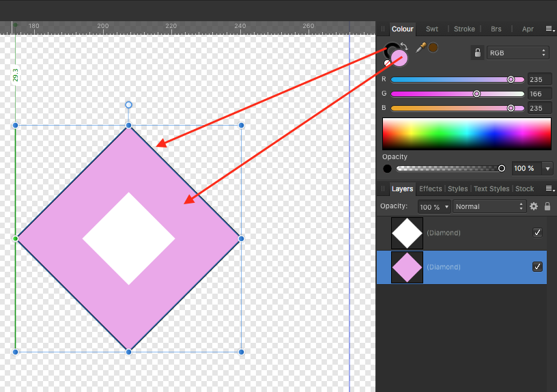Expand the layer opacity 100 % dropdown
Viewport: 557px width, 392px height.
pyautogui.click(x=435, y=206)
